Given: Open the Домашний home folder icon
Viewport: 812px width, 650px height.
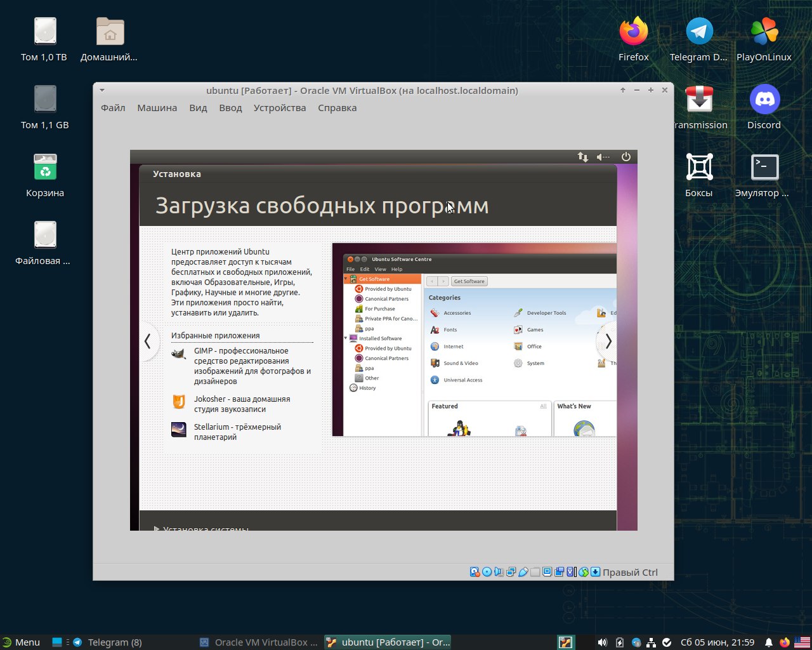Looking at the screenshot, I should point(109,39).
